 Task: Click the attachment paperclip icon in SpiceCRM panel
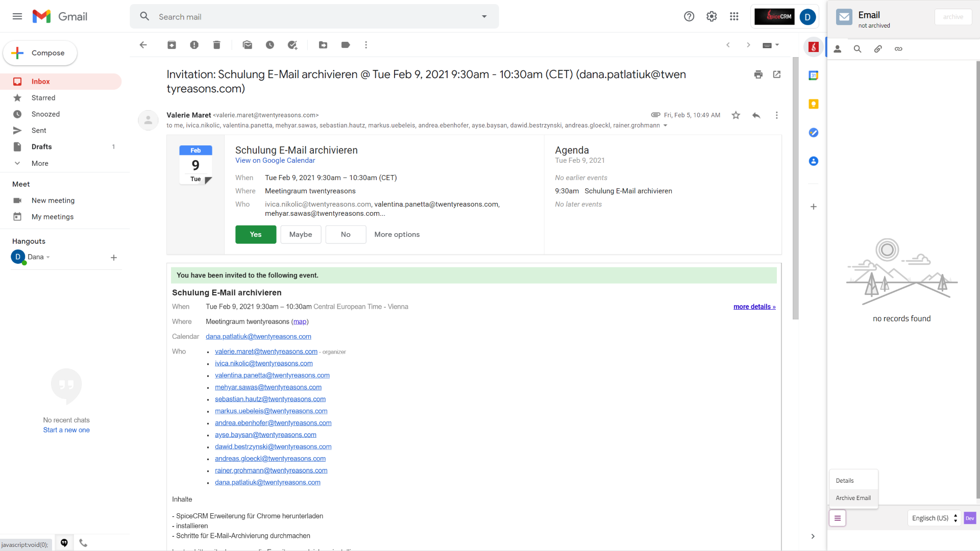pyautogui.click(x=878, y=49)
